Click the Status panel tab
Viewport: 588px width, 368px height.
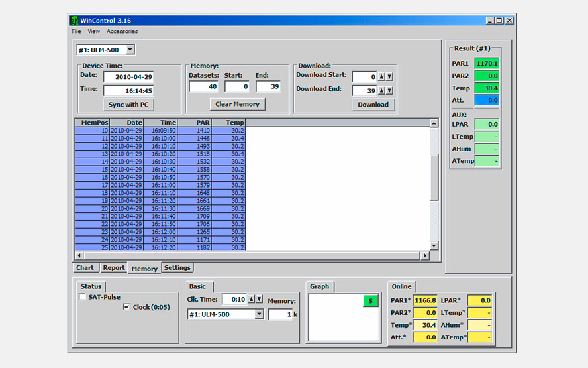(x=91, y=286)
